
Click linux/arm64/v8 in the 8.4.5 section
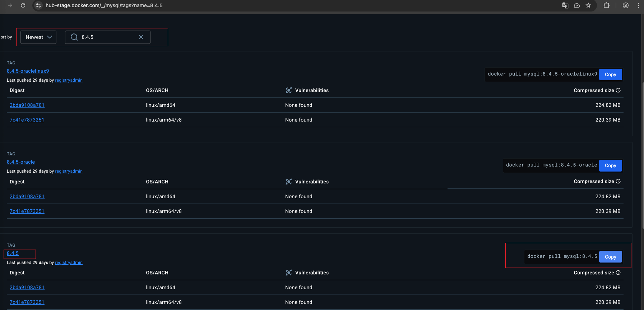(x=164, y=302)
